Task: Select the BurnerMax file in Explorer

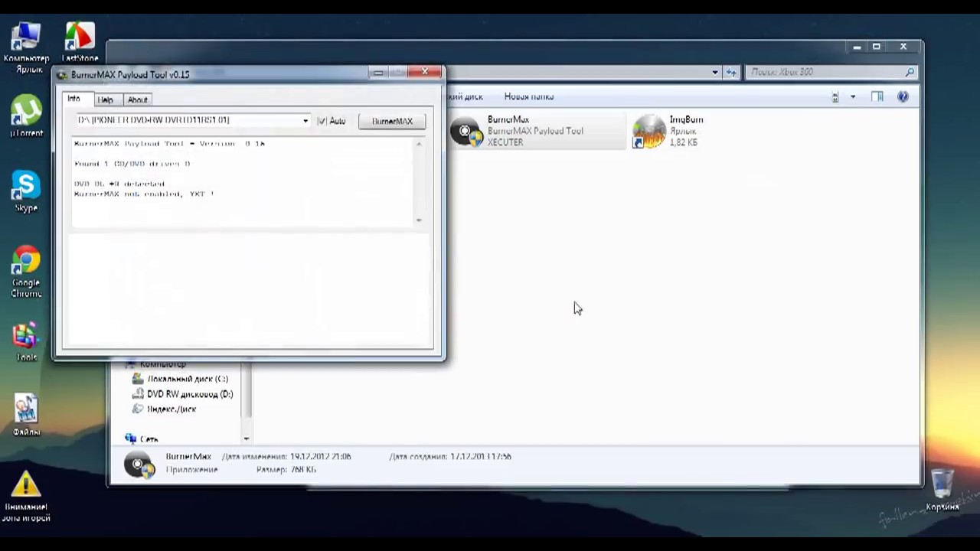Action: tap(536, 131)
